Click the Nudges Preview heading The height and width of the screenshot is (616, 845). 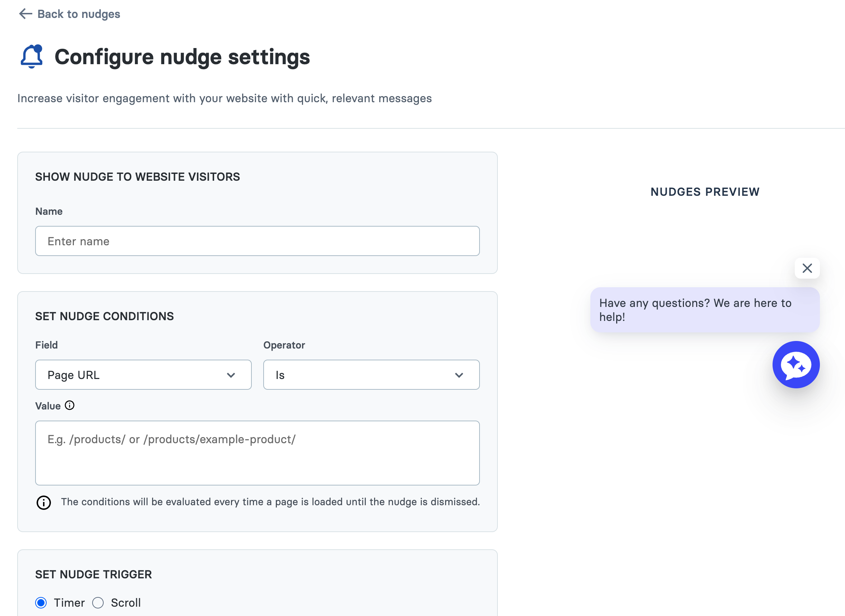[x=705, y=192]
